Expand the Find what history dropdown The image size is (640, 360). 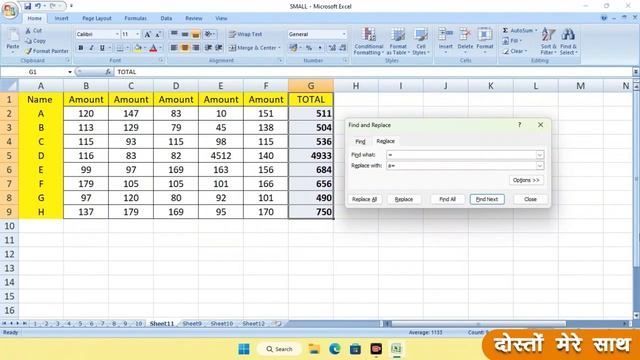(540, 155)
